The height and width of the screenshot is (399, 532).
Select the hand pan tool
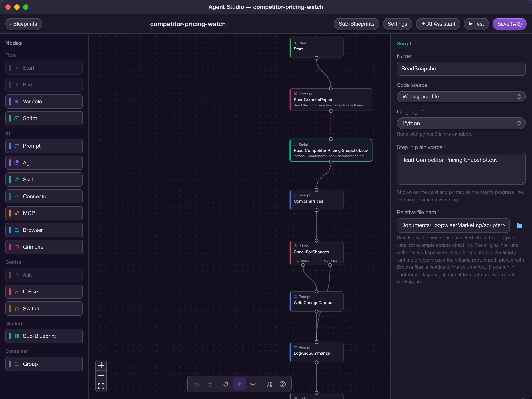tap(226, 384)
